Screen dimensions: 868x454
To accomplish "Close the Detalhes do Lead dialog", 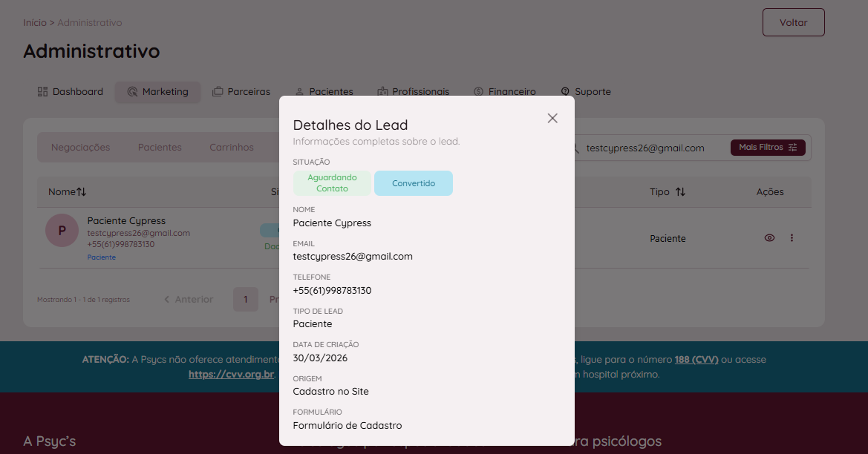I will click(552, 118).
